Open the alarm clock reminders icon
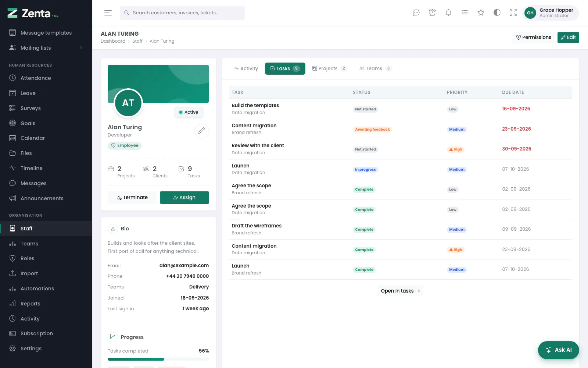 pos(432,13)
